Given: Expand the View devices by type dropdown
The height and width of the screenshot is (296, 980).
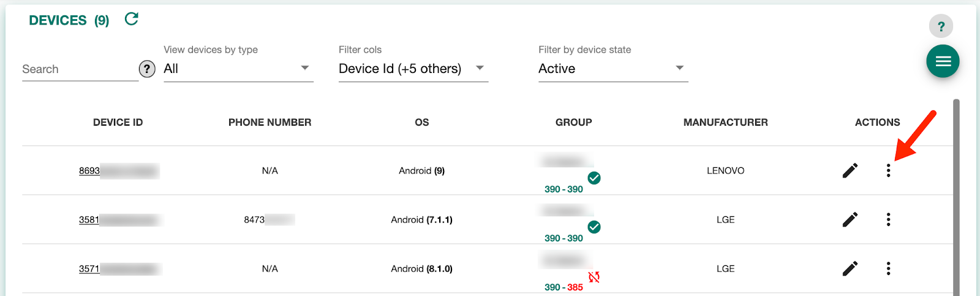Looking at the screenshot, I should (238, 69).
